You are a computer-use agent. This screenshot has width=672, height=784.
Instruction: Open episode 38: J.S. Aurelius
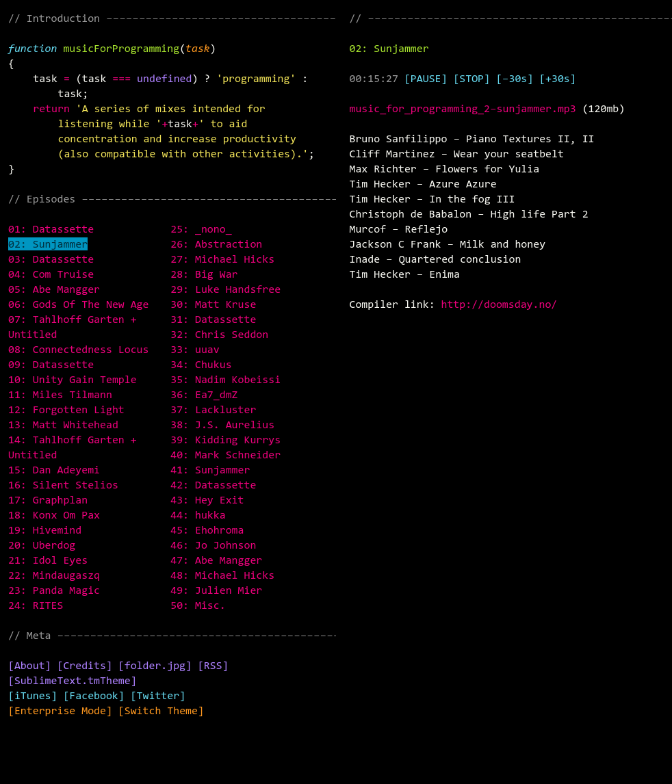click(x=222, y=425)
